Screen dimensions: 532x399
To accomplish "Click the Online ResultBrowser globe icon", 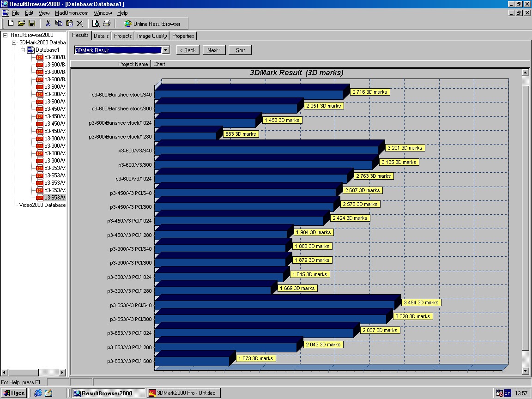I will (x=128, y=24).
